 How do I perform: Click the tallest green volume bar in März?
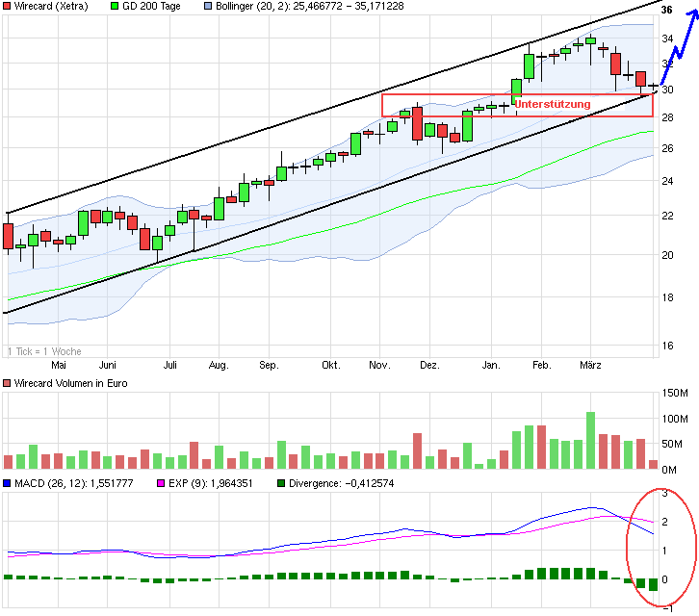tap(590, 441)
